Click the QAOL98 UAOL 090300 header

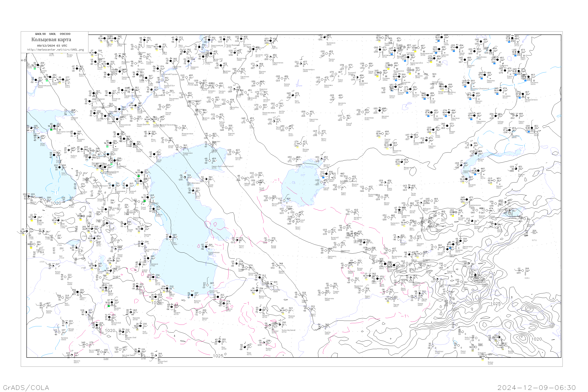53,34
